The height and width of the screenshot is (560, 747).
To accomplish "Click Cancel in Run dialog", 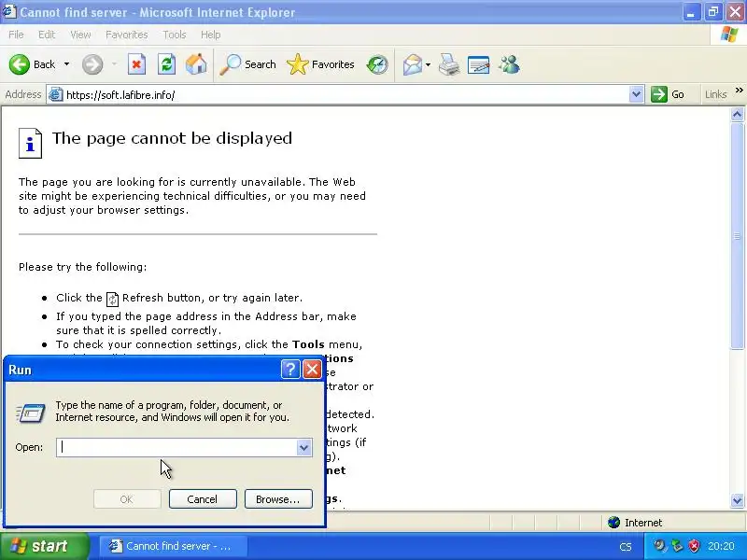I will pos(203,499).
